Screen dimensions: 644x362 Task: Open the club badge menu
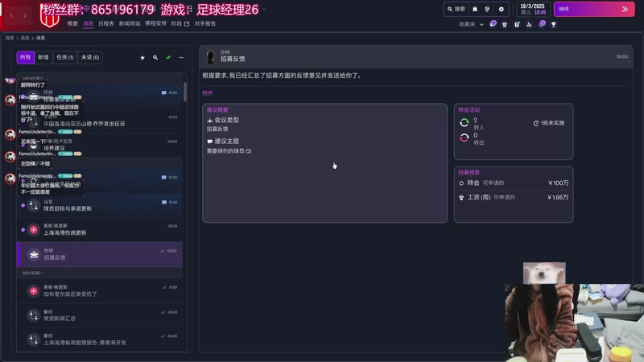[49, 16]
